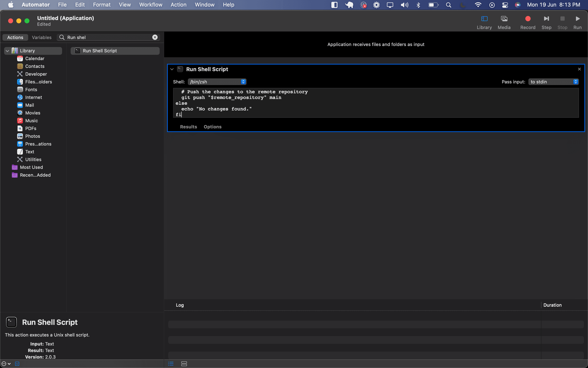
Task: Select the Utilities category
Action: coord(29,160)
